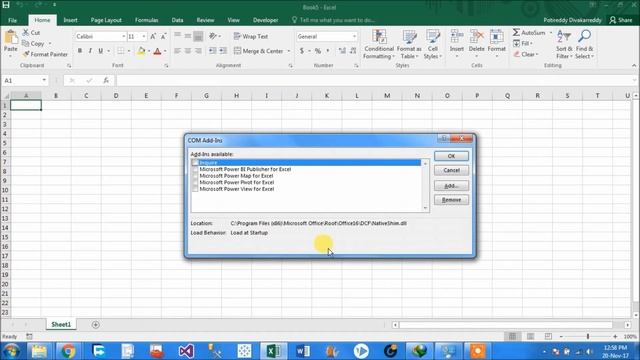Open Word from the taskbar
The width and height of the screenshot is (640, 360).
302,351
